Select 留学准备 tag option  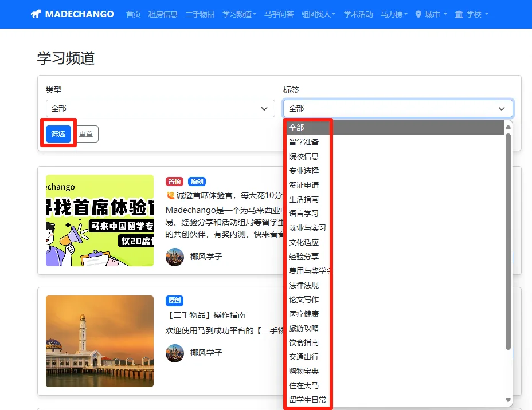(x=395, y=142)
